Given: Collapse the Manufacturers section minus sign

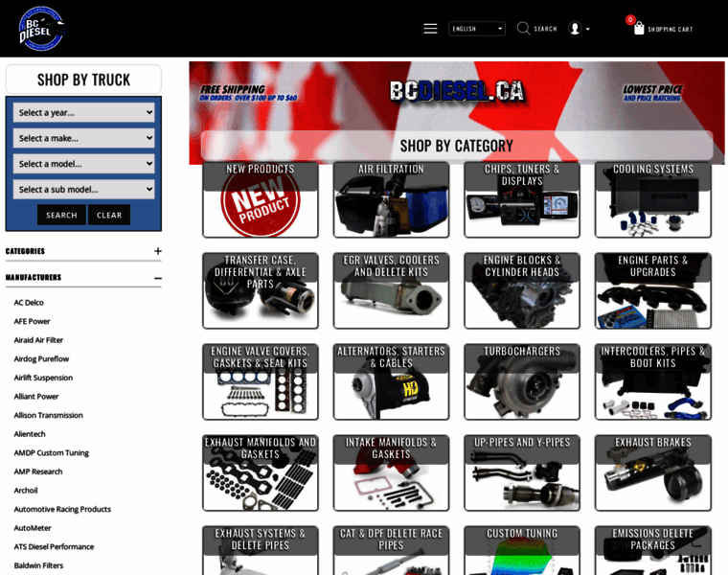Looking at the screenshot, I should pyautogui.click(x=158, y=278).
